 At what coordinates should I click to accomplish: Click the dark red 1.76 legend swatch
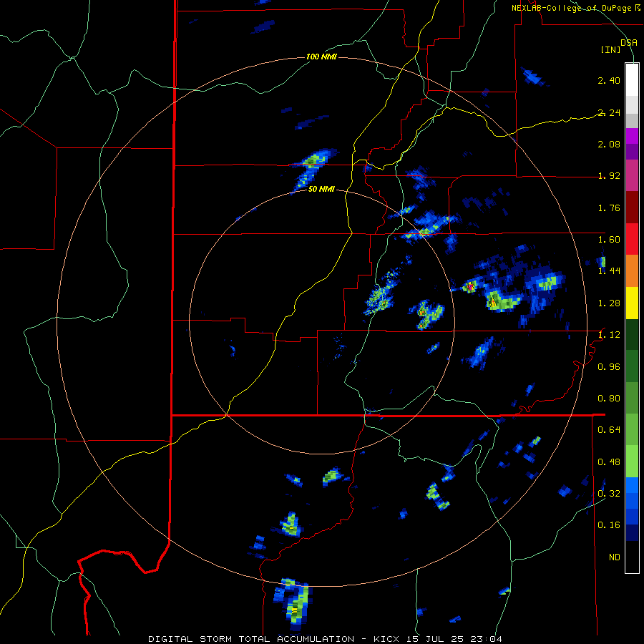tap(632, 208)
